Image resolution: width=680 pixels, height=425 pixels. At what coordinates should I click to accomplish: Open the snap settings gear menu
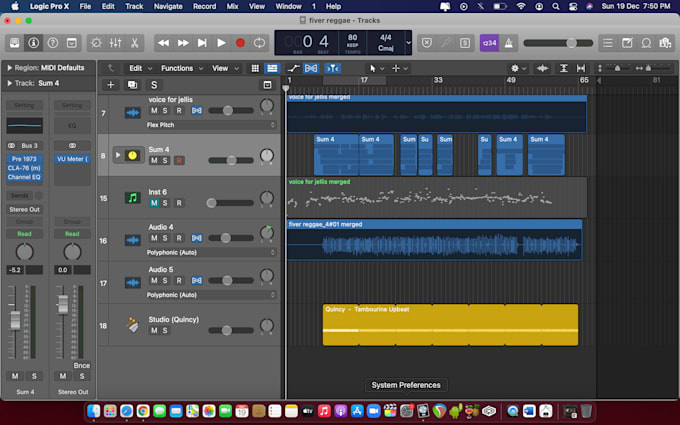click(518, 68)
